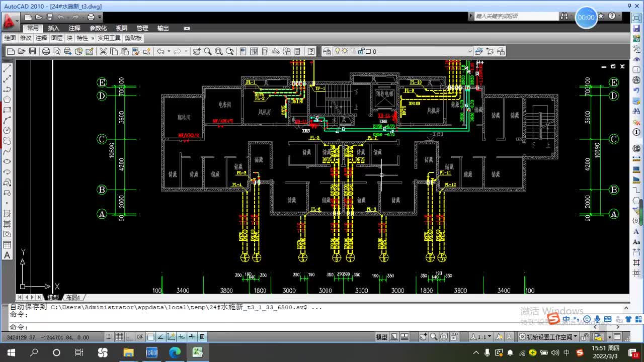The height and width of the screenshot is (362, 644).
Task: Click the Undo arrow in the standard toolbar
Action: point(160,51)
